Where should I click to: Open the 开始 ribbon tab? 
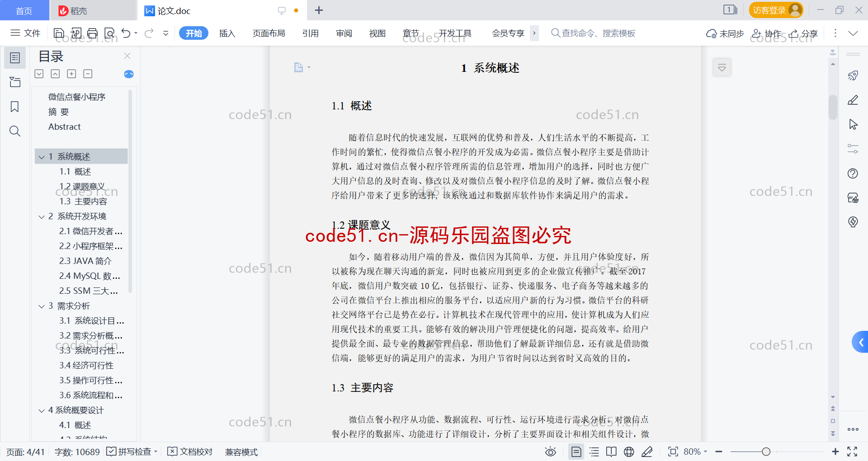[x=193, y=33]
